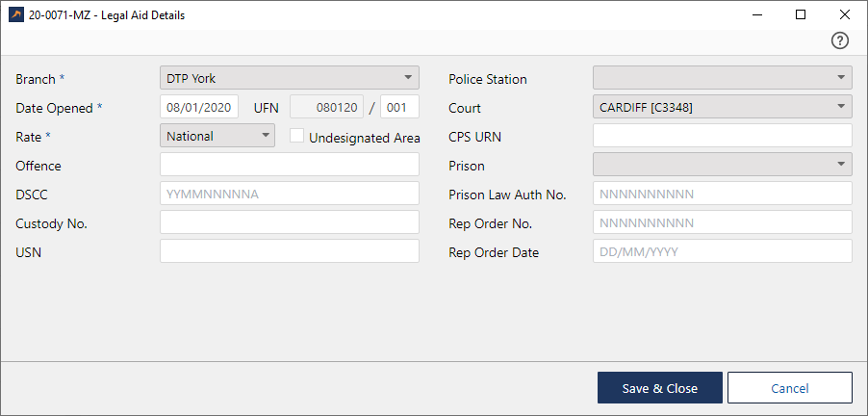Click the UFN suffix field showing 001
The width and height of the screenshot is (868, 416).
click(x=399, y=107)
